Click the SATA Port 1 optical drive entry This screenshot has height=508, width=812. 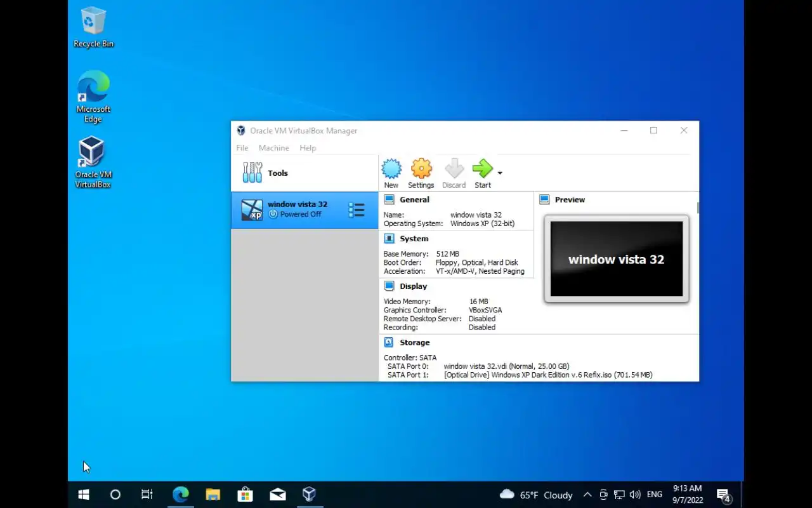548,375
